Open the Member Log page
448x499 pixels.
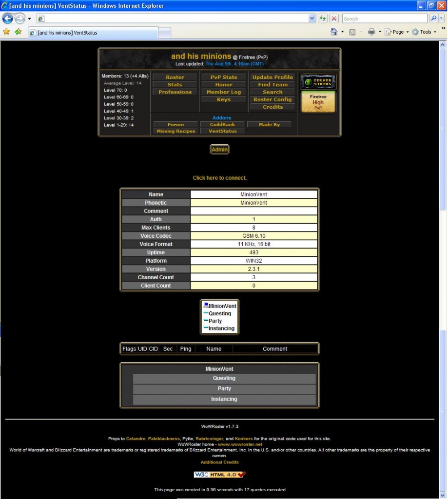[224, 92]
